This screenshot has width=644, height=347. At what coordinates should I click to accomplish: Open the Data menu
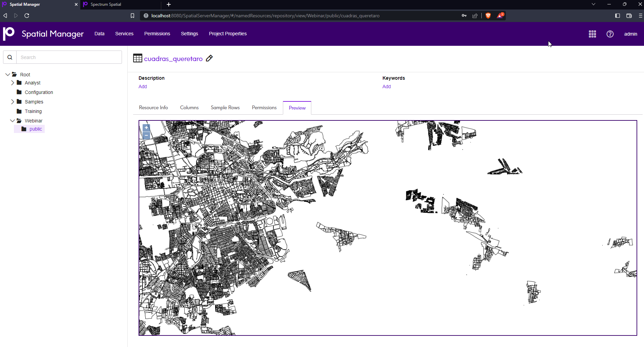pos(99,34)
